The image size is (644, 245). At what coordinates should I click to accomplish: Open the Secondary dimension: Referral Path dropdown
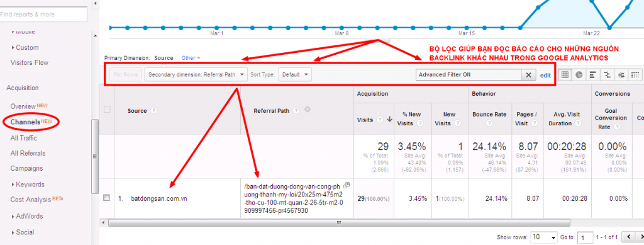[196, 75]
